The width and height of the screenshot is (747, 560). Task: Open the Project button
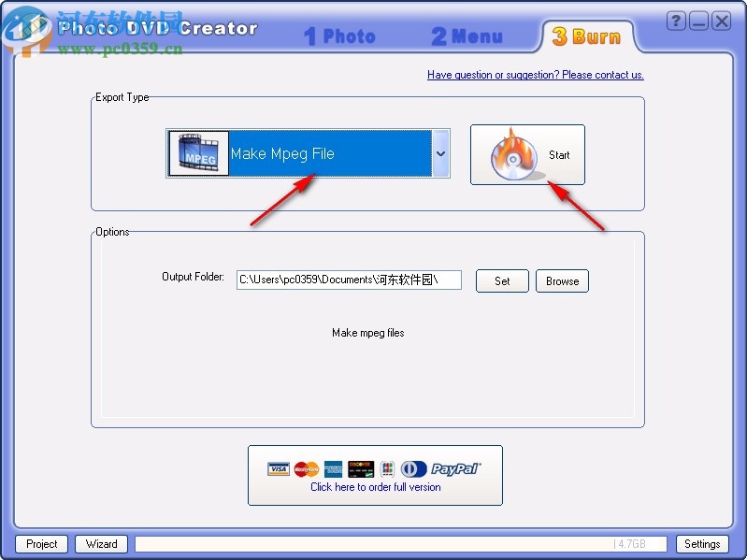point(41,544)
